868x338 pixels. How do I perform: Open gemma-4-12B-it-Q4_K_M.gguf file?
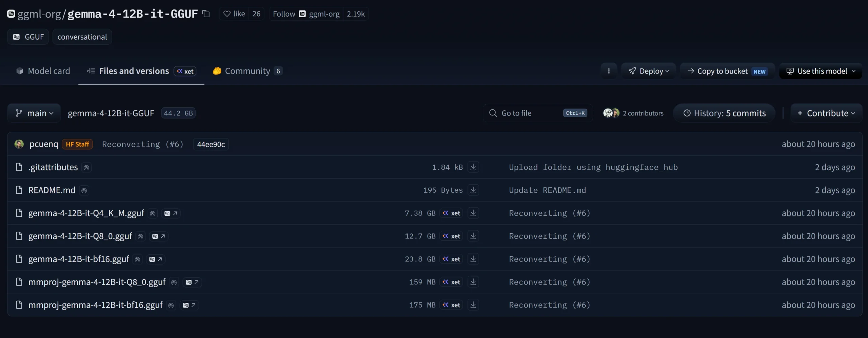pyautogui.click(x=86, y=213)
